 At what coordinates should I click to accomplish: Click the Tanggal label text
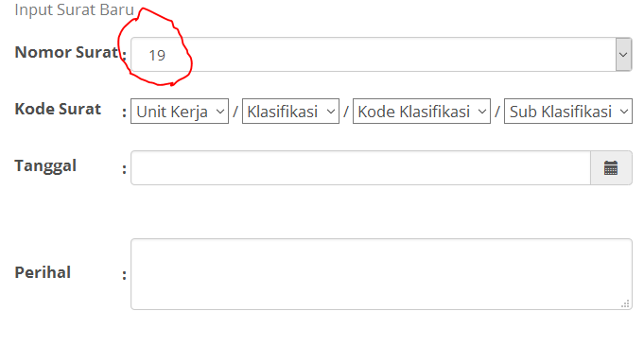pos(45,166)
